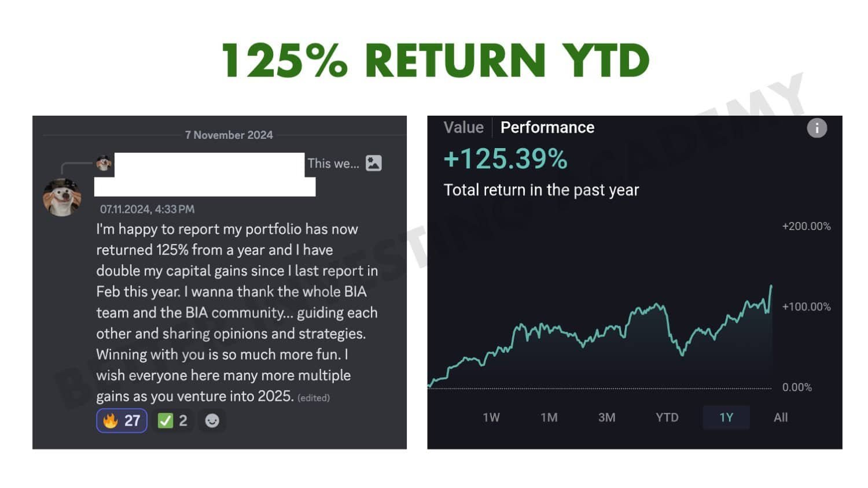This screenshot has width=868, height=488.
Task: Jump to replied message "This we..."
Action: pyautogui.click(x=333, y=164)
